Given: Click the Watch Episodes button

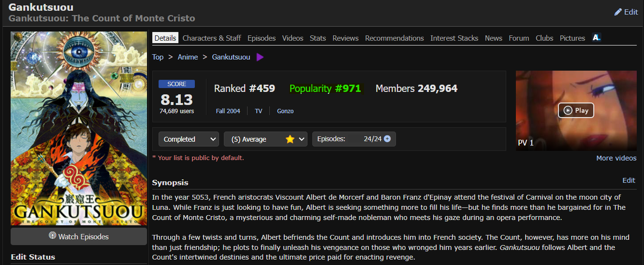Looking at the screenshot, I should (78, 236).
